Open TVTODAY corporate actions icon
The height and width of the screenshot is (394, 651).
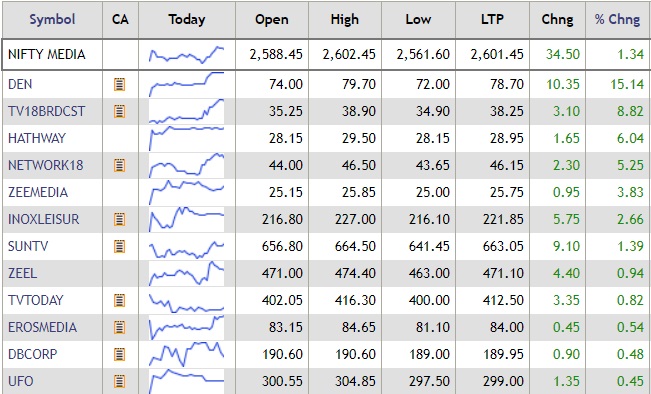click(120, 300)
